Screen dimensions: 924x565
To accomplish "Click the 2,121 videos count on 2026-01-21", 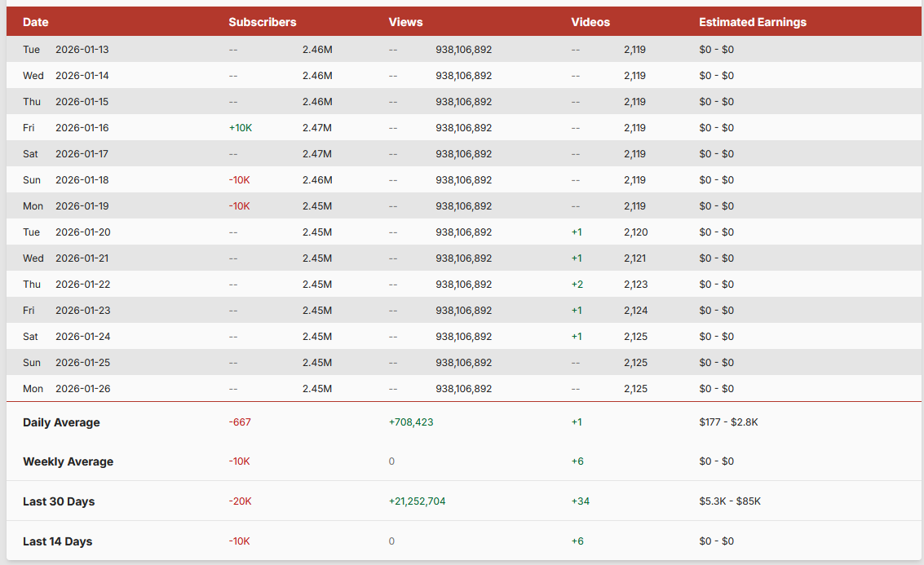I will pos(634,258).
